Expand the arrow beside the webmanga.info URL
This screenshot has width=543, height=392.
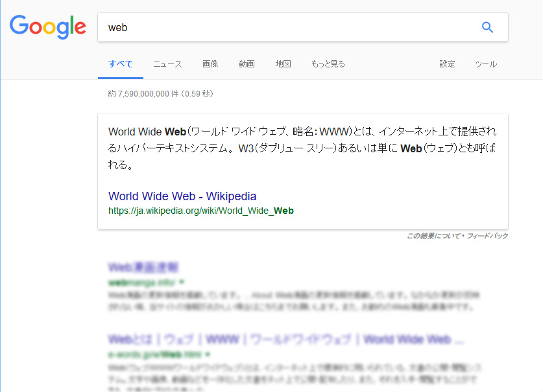tap(182, 282)
